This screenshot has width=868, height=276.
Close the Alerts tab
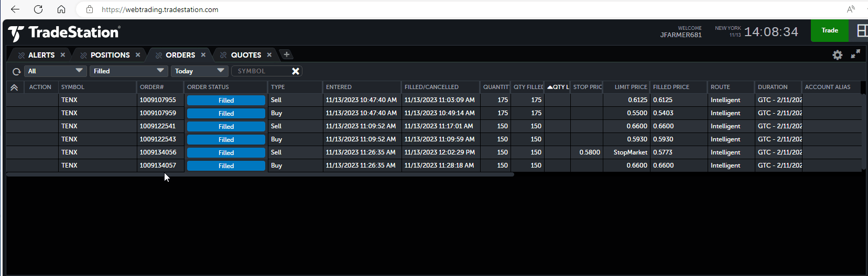pyautogui.click(x=63, y=55)
